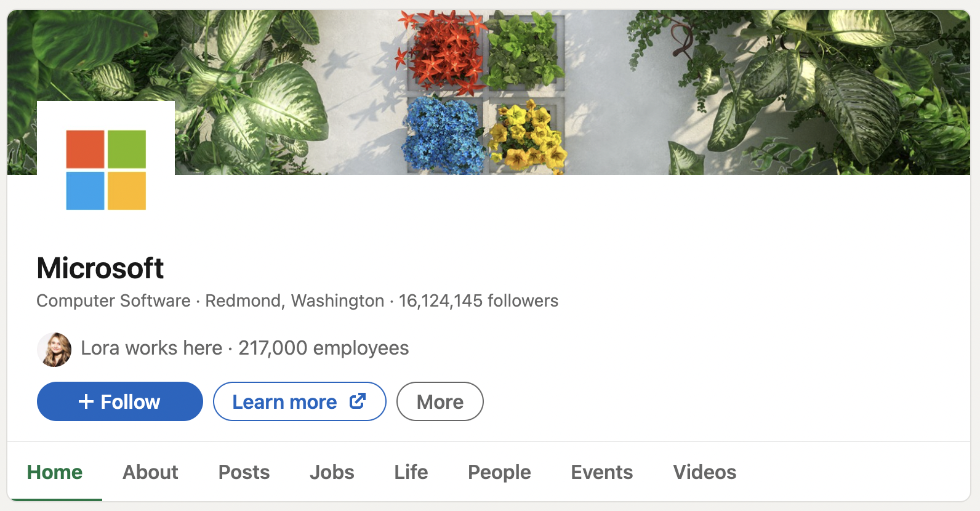980x511 pixels.
Task: Click the Lora works here text
Action: point(151,348)
